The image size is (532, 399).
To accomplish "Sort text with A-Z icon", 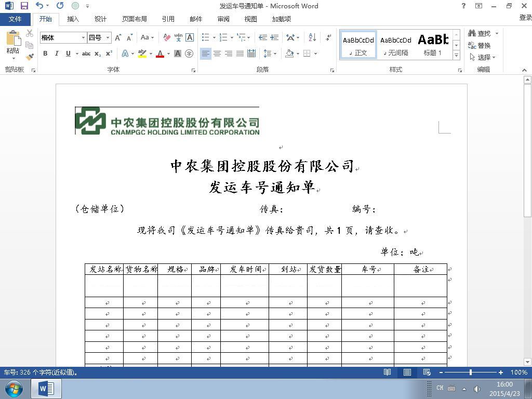I will pos(312,37).
